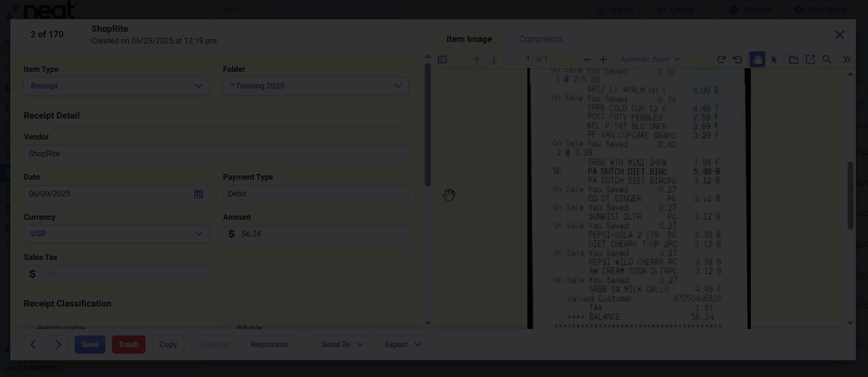Click the viewer scroll down arrow

tap(850, 323)
